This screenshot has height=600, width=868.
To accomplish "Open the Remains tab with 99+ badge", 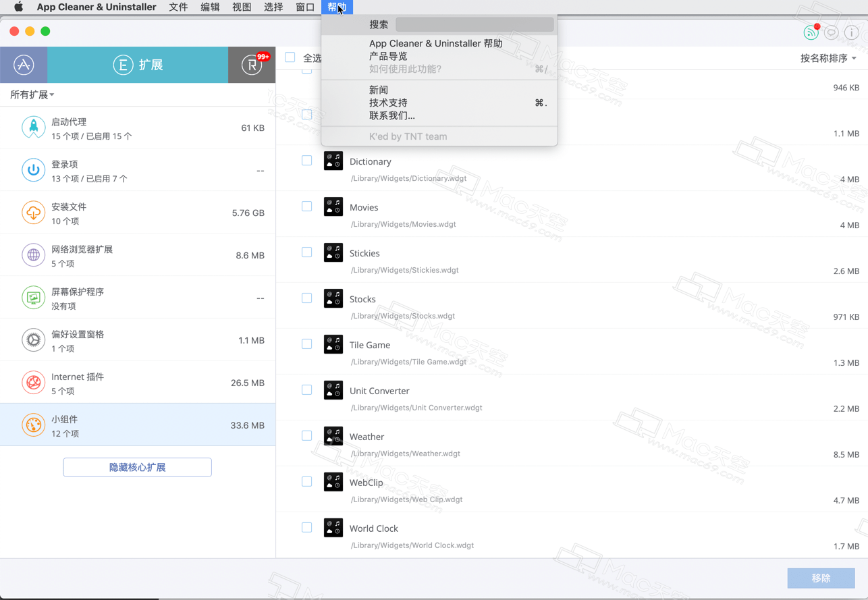I will pyautogui.click(x=252, y=65).
